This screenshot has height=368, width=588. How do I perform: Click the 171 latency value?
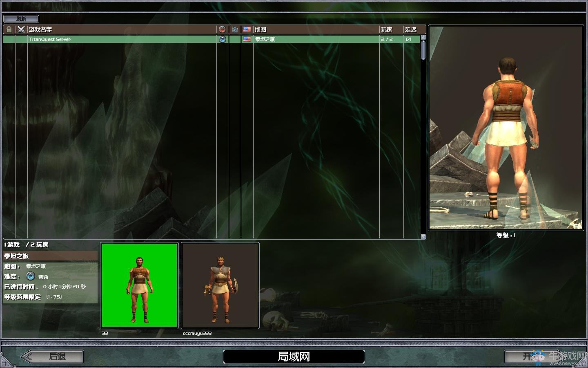point(408,39)
